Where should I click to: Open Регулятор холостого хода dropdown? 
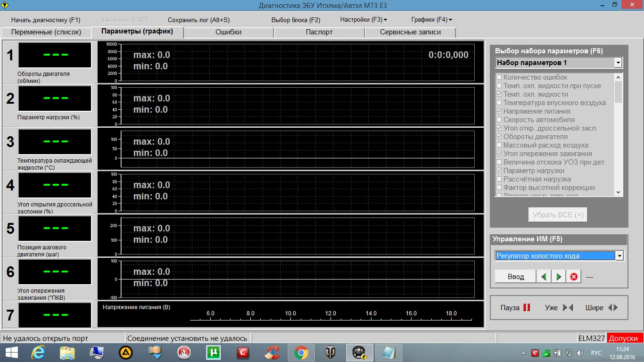click(x=620, y=256)
